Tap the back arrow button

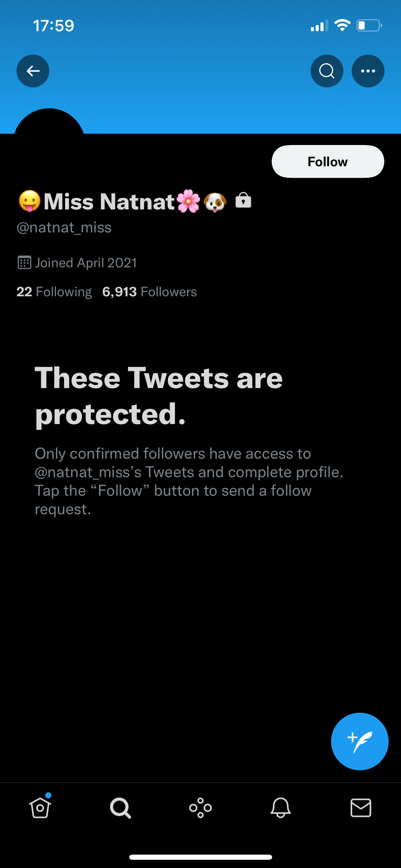(x=33, y=71)
